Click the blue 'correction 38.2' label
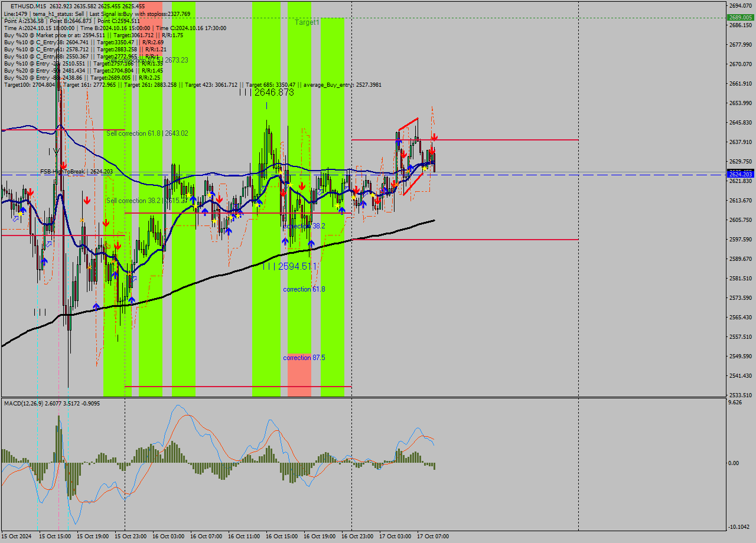The width and height of the screenshot is (756, 543). (304, 226)
